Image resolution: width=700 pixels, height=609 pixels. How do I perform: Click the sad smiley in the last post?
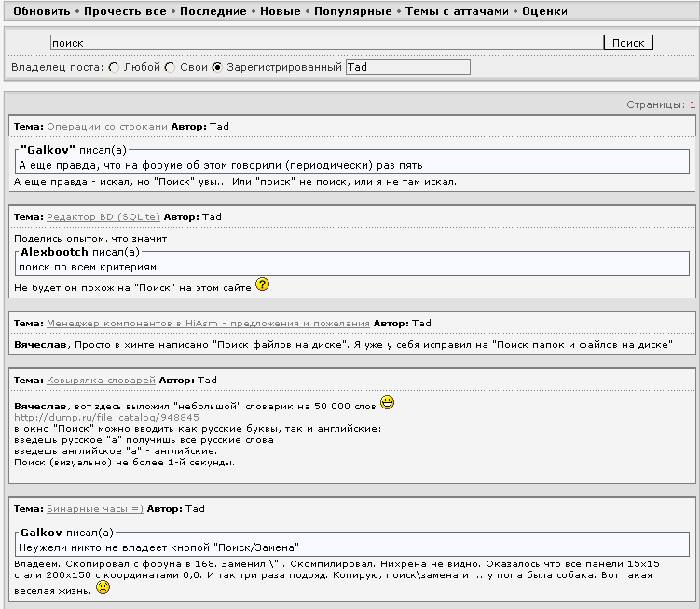[103, 588]
